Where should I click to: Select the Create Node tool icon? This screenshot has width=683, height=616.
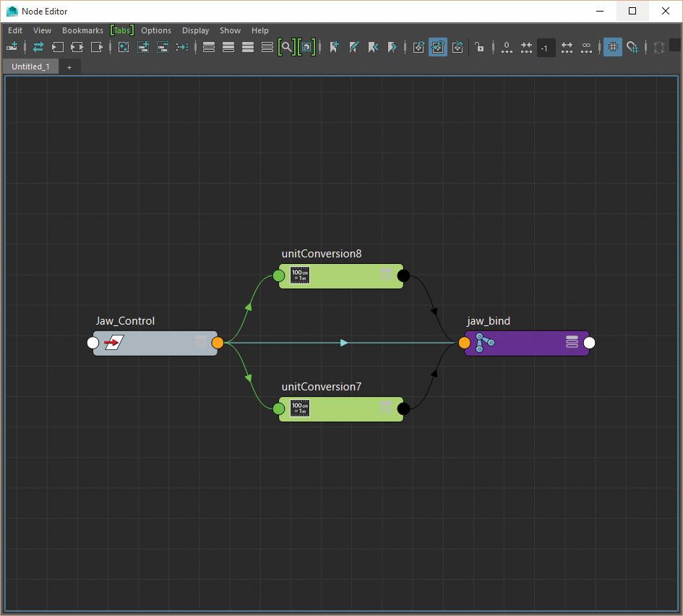pos(12,47)
